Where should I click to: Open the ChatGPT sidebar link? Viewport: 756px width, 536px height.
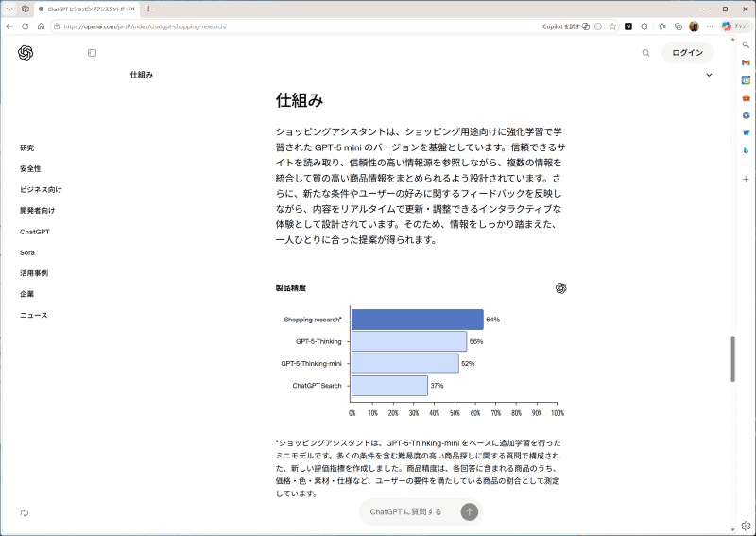tap(35, 232)
